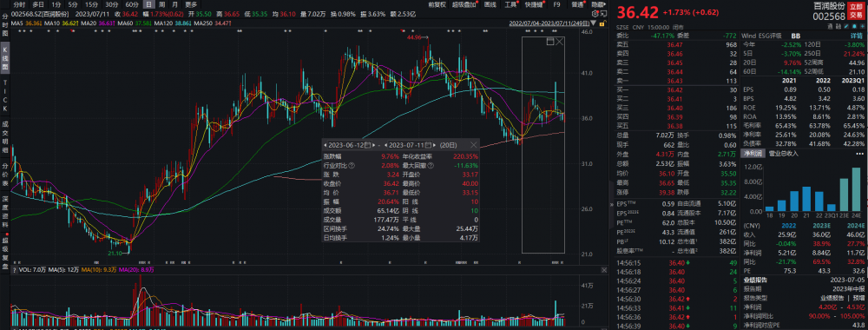
Task: Click the lock icon beside the date range
Action: [x=602, y=23]
